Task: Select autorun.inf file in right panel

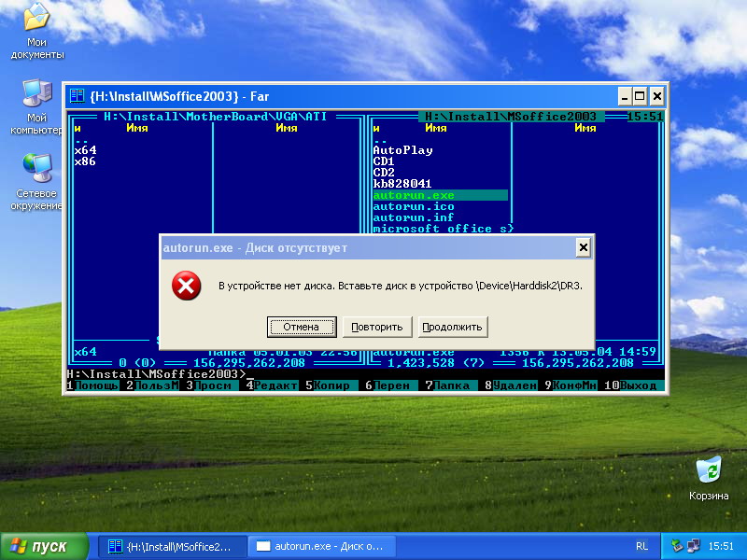Action: click(x=414, y=217)
